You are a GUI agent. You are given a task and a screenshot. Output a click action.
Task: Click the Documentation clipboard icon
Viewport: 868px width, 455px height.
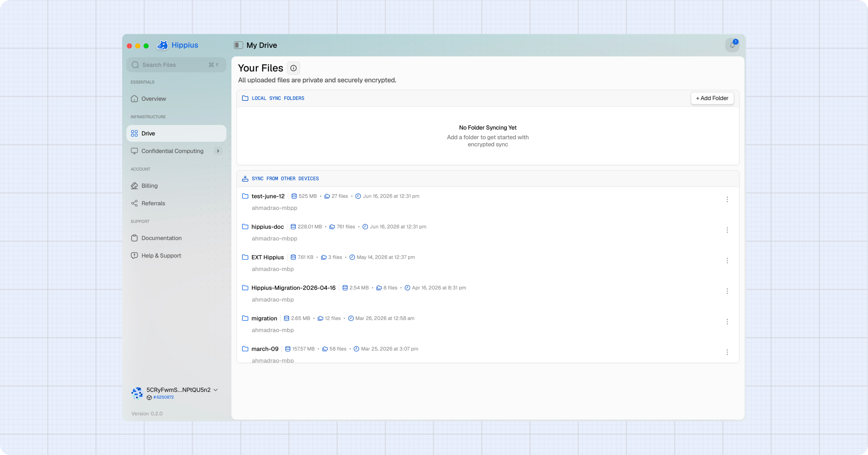[x=134, y=238]
